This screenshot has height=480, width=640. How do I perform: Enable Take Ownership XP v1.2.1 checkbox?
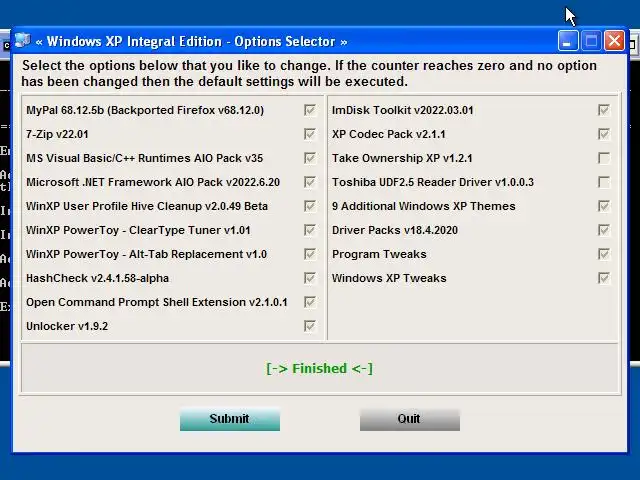click(604, 158)
